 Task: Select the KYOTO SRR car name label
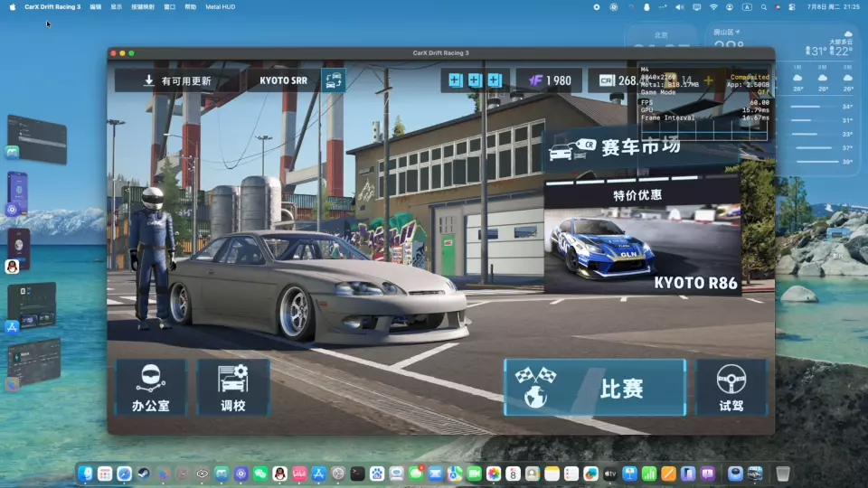pyautogui.click(x=283, y=80)
